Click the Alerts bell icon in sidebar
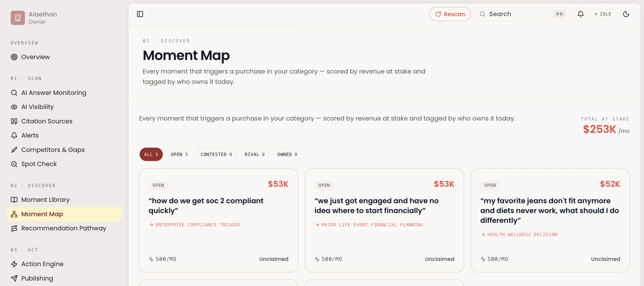 (14, 136)
